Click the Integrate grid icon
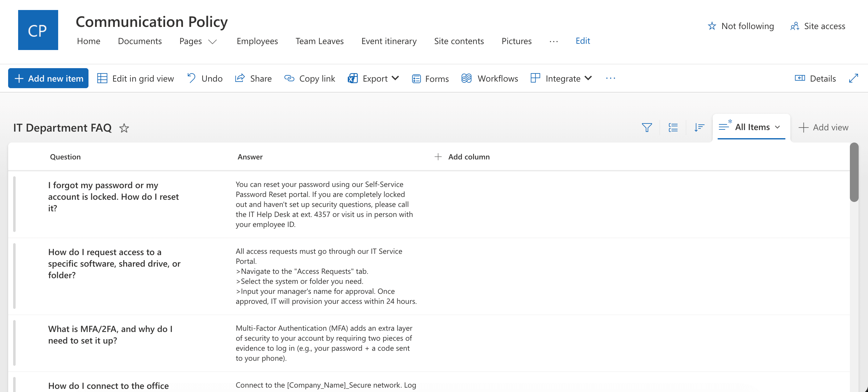 535,78
